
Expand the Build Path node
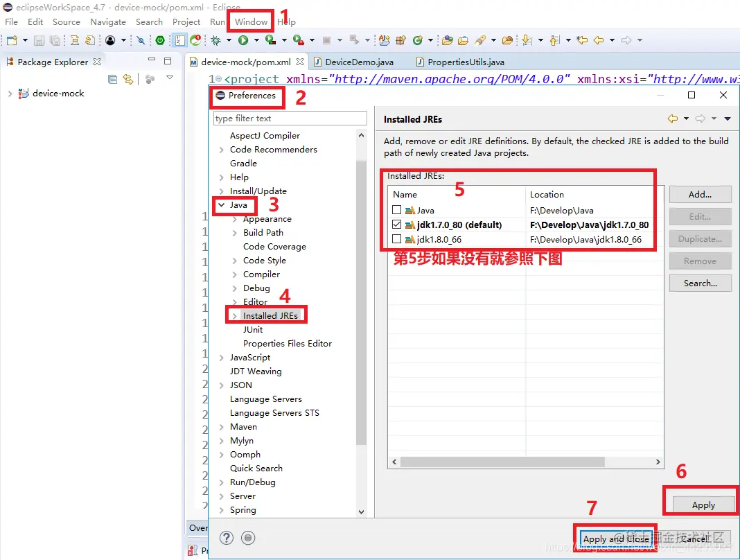coord(235,233)
